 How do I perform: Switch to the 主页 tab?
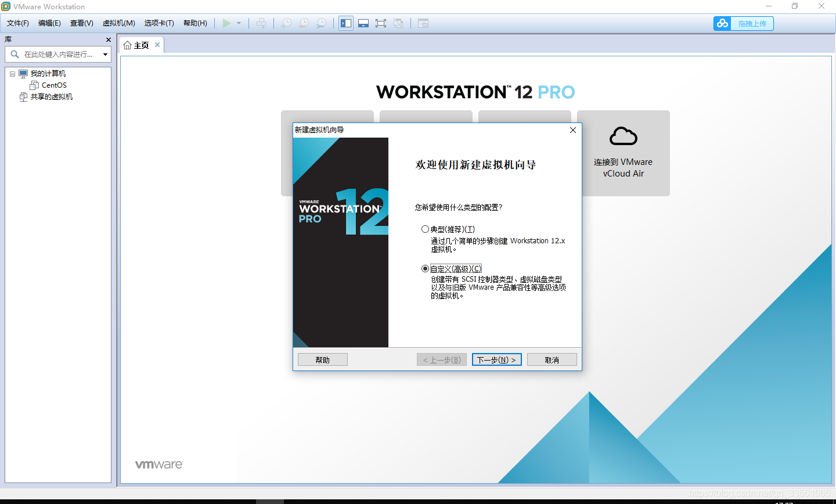(x=141, y=45)
